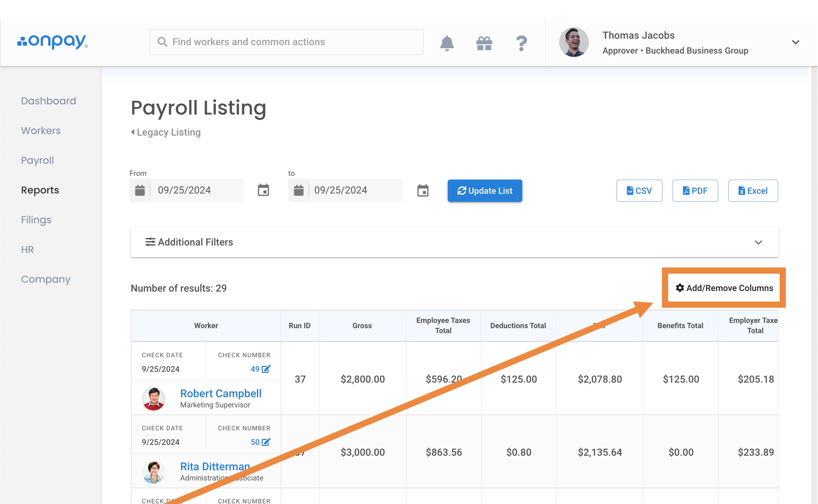Open Payroll in sidebar
The image size is (818, 504).
click(37, 160)
